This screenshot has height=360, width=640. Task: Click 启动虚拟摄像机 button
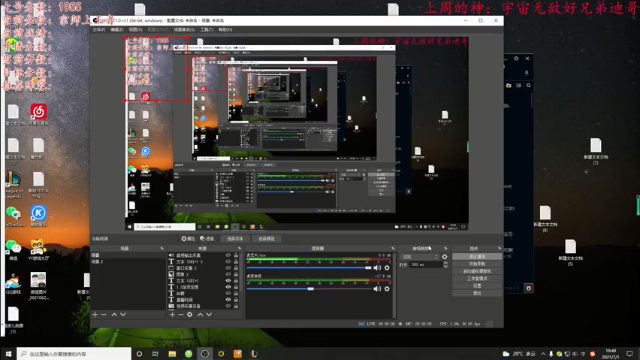477,271
